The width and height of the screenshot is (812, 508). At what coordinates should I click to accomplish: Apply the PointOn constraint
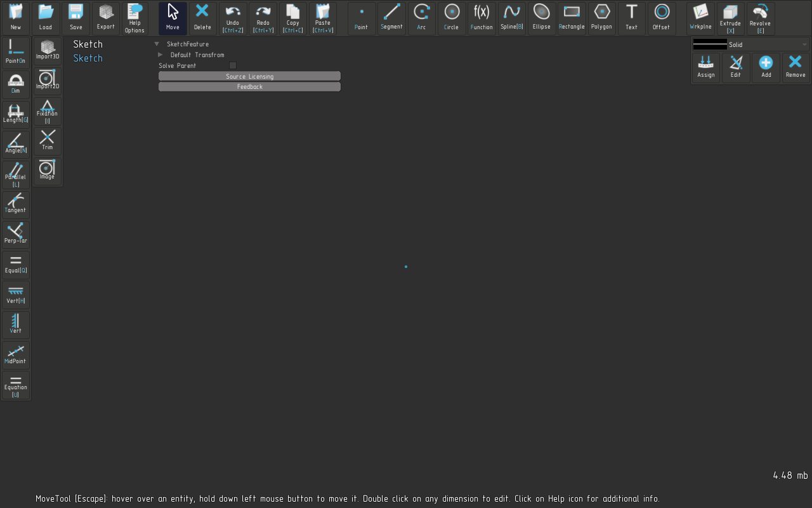(15, 52)
